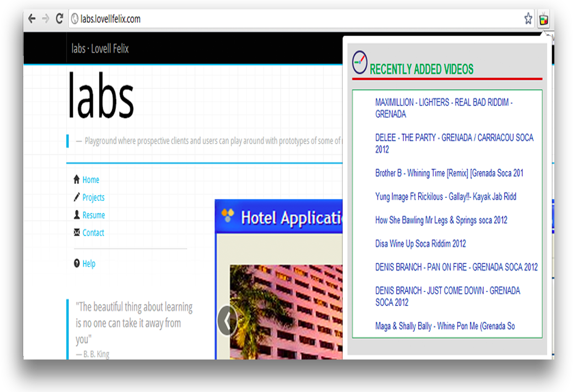This screenshot has width=573, height=392.
Task: Click the envelope icon next to Contact
Action: click(76, 232)
